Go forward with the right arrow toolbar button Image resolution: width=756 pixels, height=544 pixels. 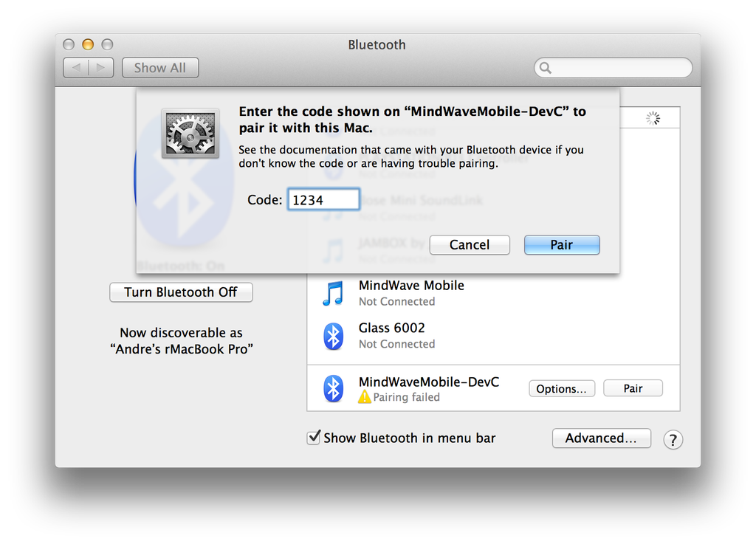click(x=101, y=68)
